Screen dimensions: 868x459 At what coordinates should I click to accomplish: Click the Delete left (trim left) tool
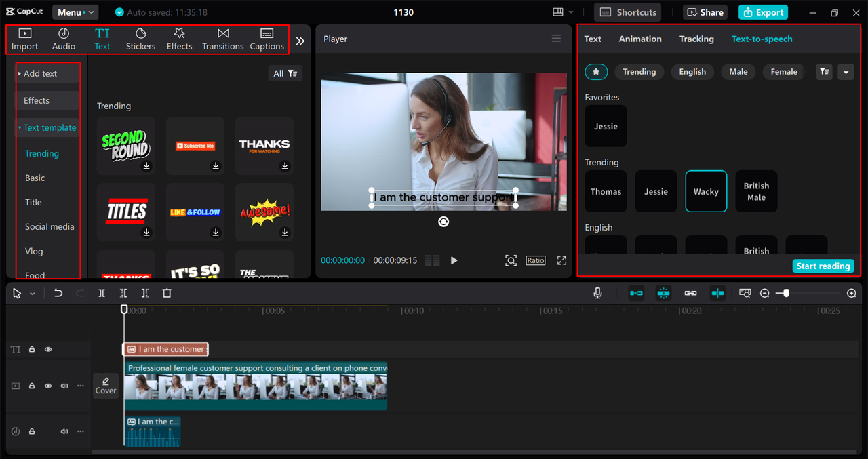(123, 293)
